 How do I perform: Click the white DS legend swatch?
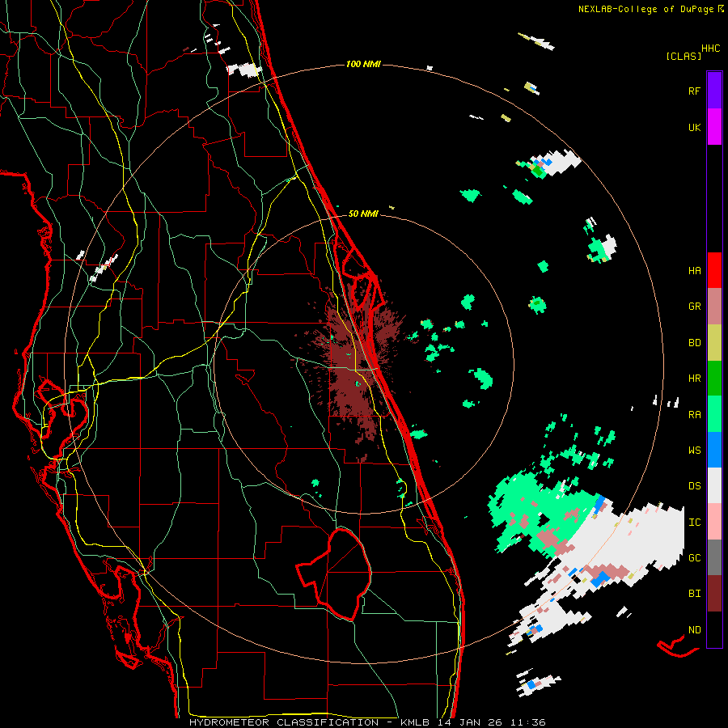click(x=714, y=485)
